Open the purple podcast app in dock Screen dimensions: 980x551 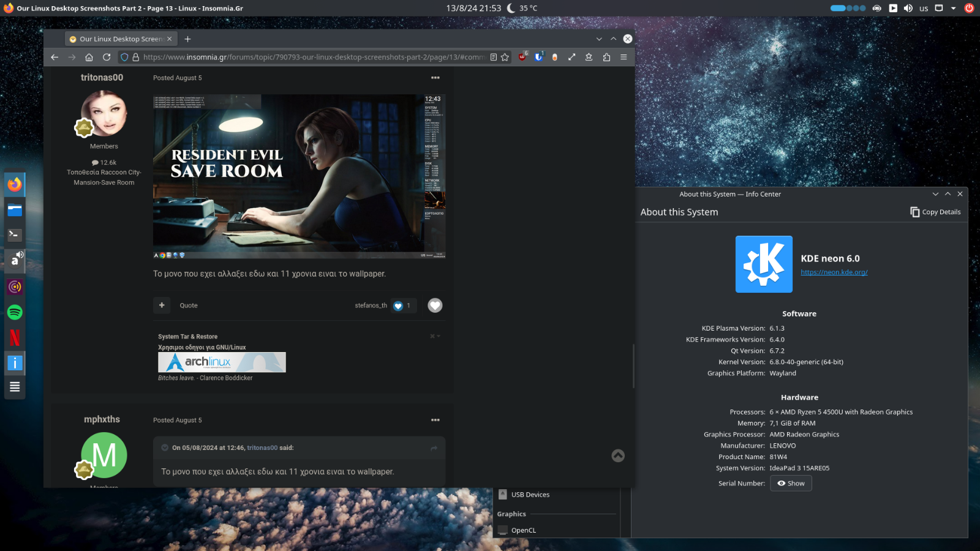tap(15, 287)
